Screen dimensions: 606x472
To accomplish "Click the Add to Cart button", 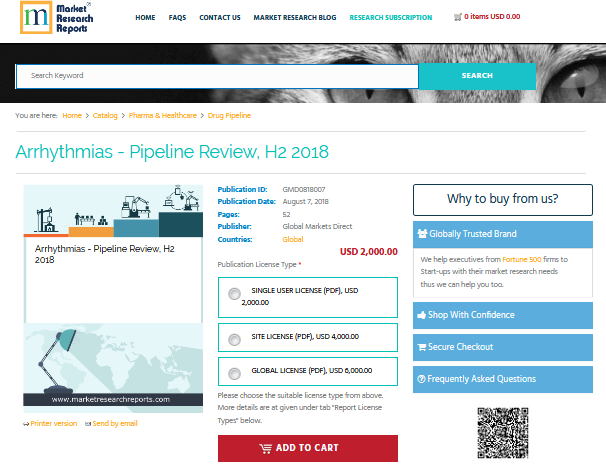I will (308, 448).
